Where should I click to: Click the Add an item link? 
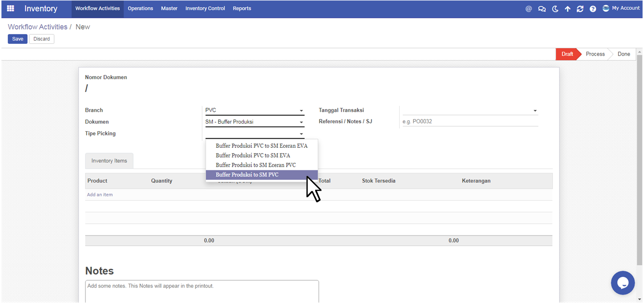(100, 194)
